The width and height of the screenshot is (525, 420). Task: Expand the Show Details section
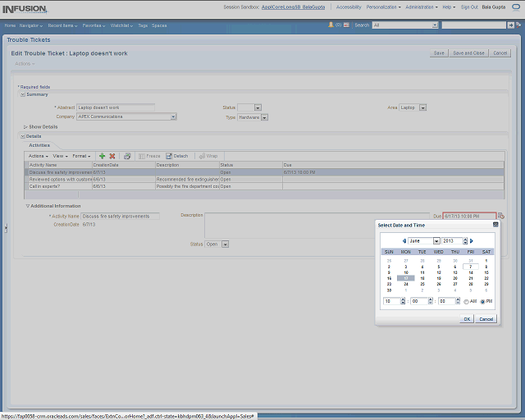[x=26, y=126]
